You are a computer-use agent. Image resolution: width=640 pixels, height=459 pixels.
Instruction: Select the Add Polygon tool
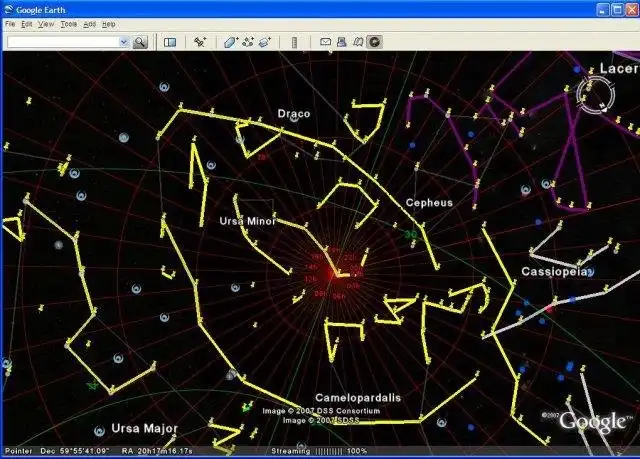(x=231, y=42)
